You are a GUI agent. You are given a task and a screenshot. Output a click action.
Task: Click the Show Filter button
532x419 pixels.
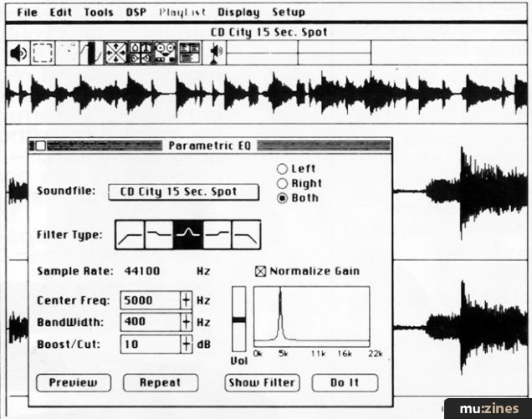(x=262, y=383)
